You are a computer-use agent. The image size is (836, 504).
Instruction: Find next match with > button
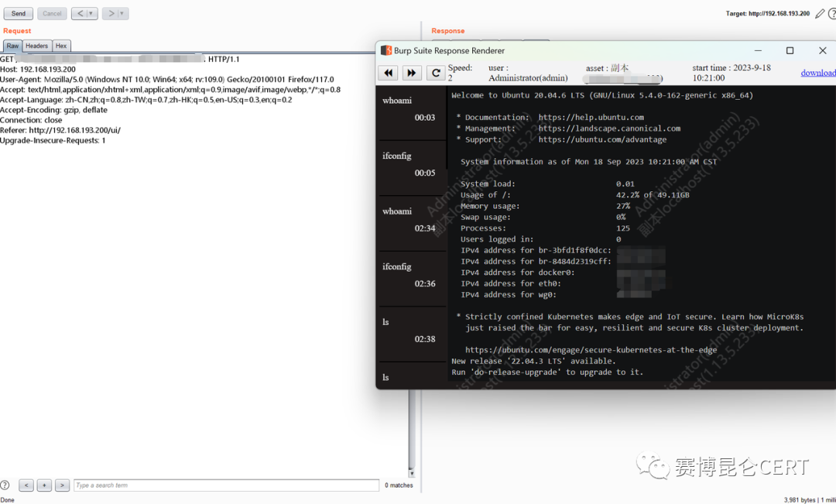63,485
